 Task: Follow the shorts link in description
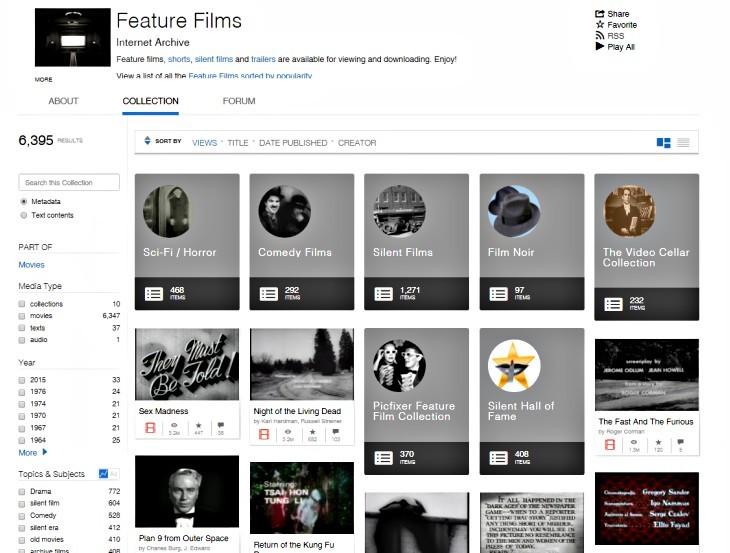tap(179, 59)
